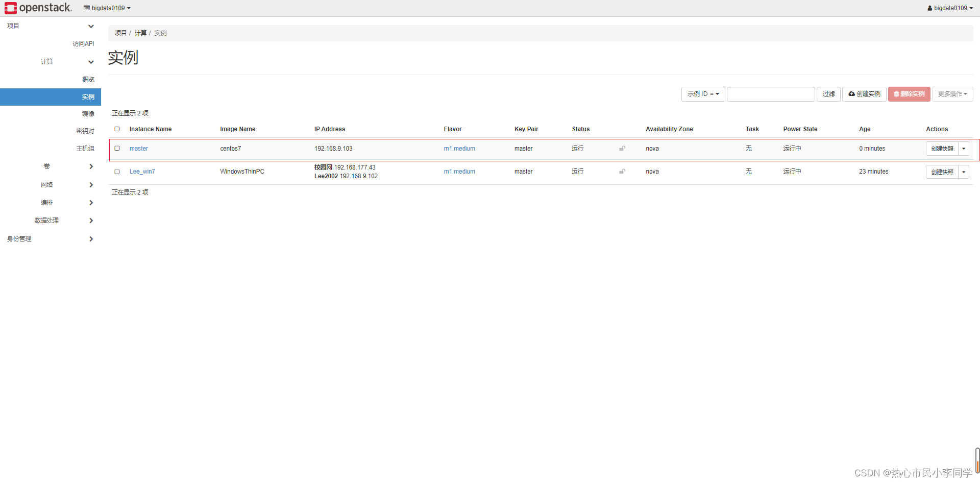This screenshot has width=980, height=483.
Task: Open actions dropdown arrow for master row
Action: click(964, 149)
